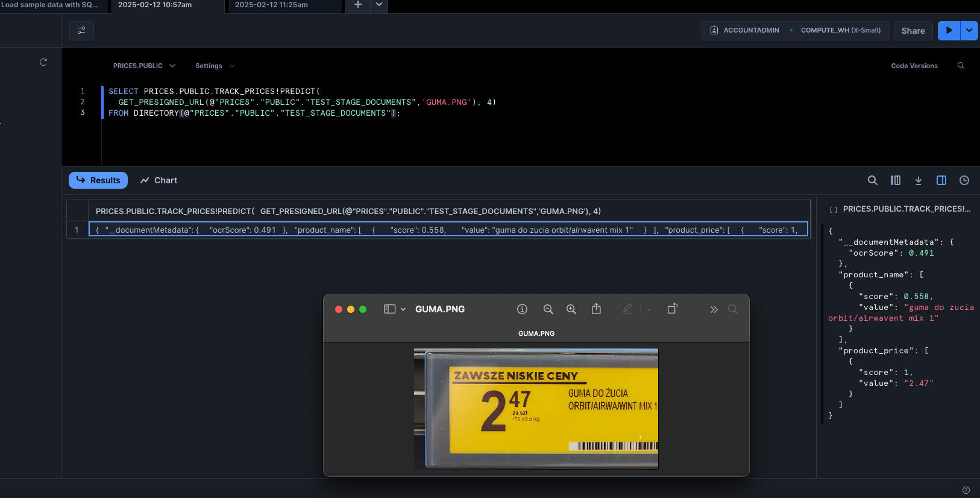Image resolution: width=980 pixels, height=498 pixels.
Task: Open query history clock icon
Action: point(964,180)
